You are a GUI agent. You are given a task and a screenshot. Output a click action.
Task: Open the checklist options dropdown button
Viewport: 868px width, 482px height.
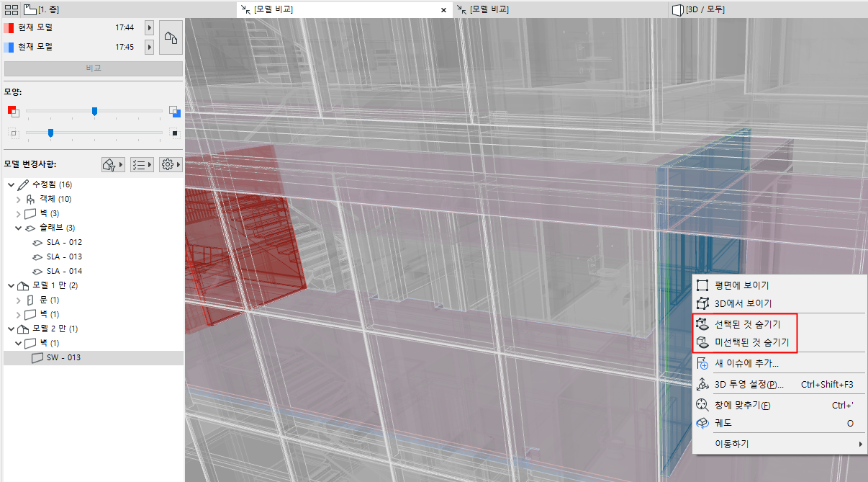pyautogui.click(x=141, y=165)
